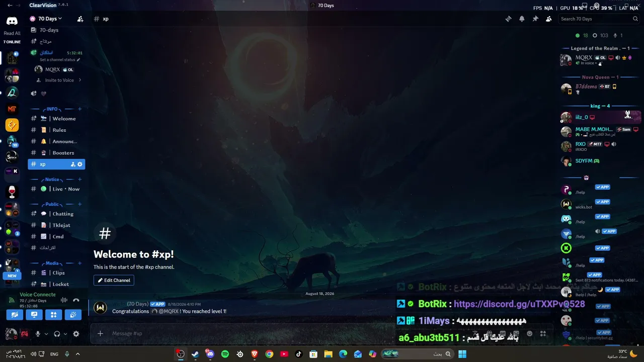Open the Live • Now channel
The image size is (644, 362).
(x=56, y=189)
